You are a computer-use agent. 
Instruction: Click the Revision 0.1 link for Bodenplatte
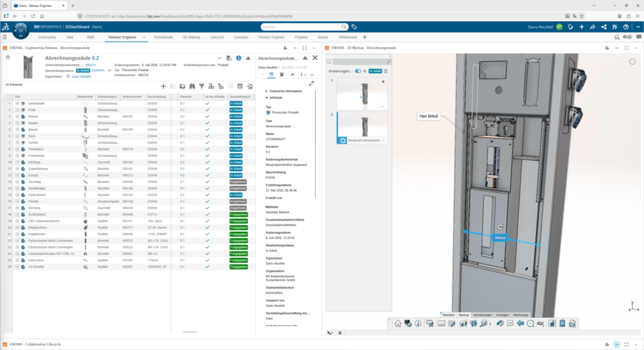[x=182, y=104]
